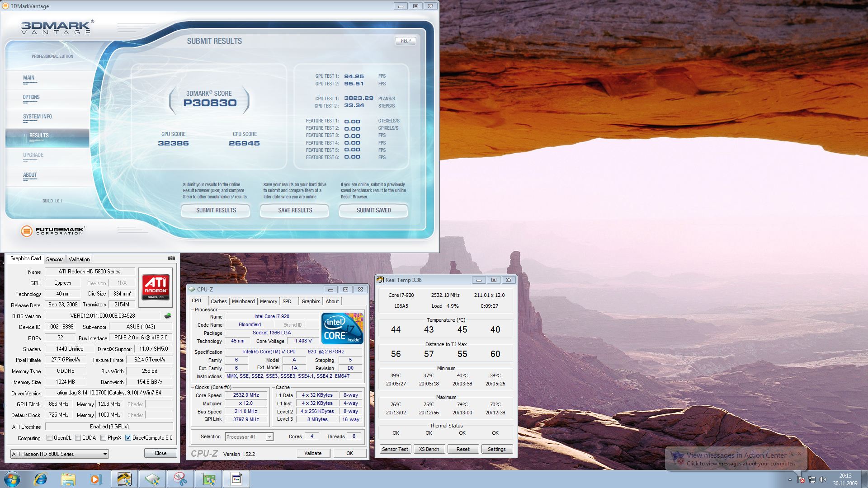
Task: Open ABOUT in 3DMark sidebar
Action: 30,175
